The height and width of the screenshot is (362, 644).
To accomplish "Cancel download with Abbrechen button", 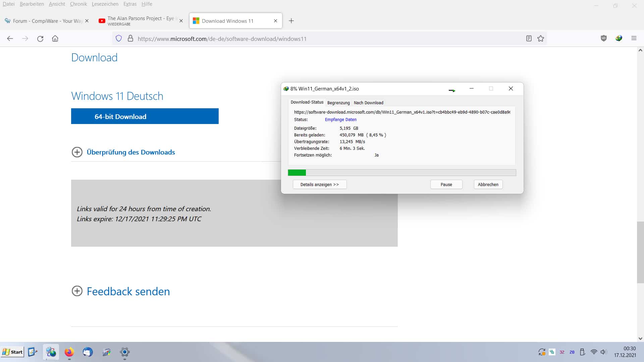I will click(488, 184).
